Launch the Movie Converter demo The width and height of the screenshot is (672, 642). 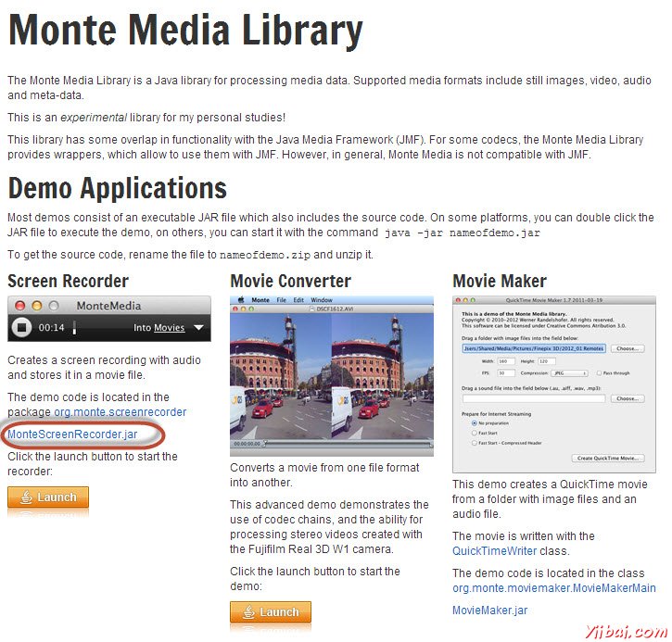tap(271, 612)
